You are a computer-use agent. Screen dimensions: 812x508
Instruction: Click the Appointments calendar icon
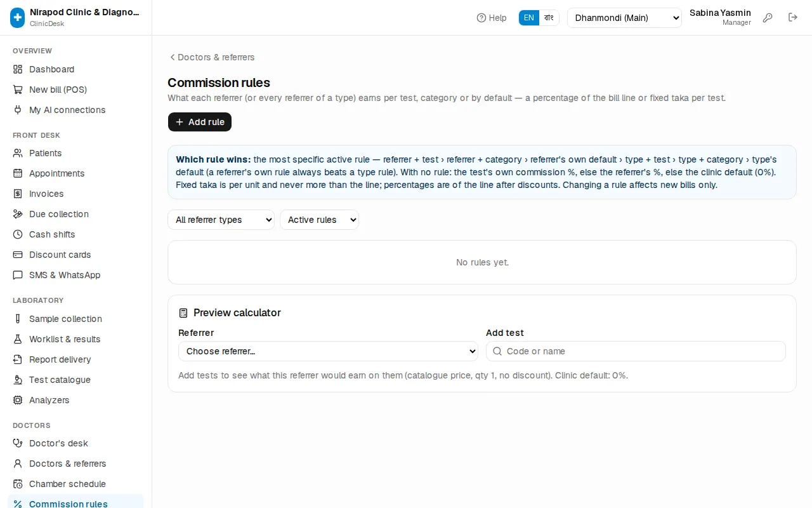tap(18, 173)
